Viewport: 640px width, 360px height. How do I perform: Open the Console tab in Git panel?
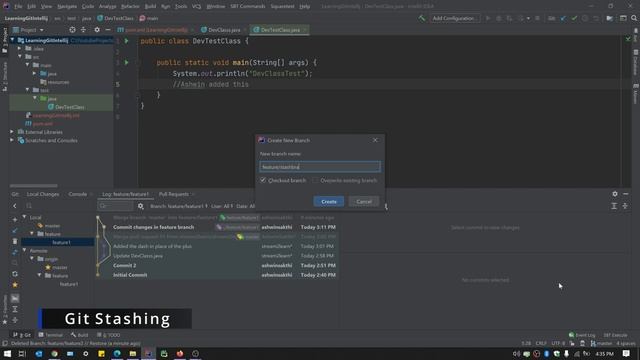point(78,194)
